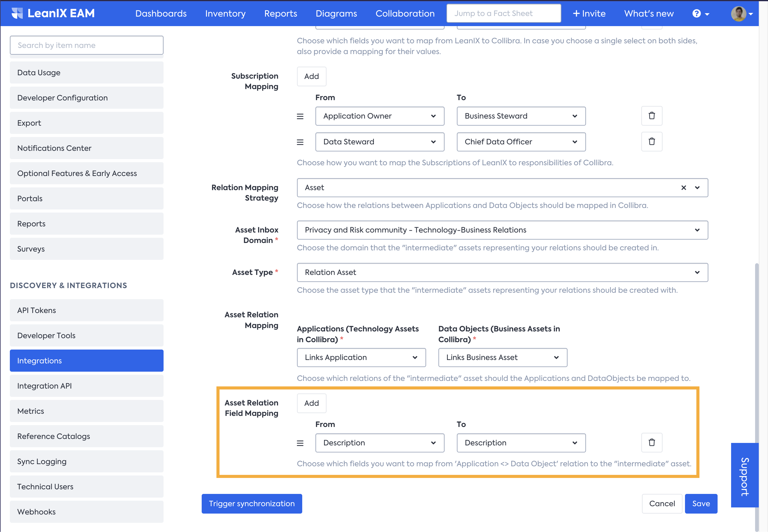Open the Chief Data Officer dropdown
The width and height of the screenshot is (768, 532).
[x=521, y=142]
